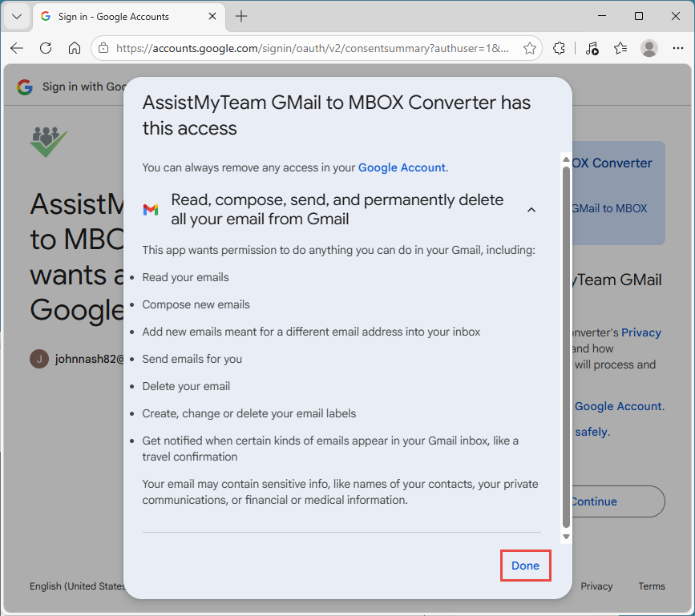
Task: Open the favorites list icon
Action: click(620, 48)
